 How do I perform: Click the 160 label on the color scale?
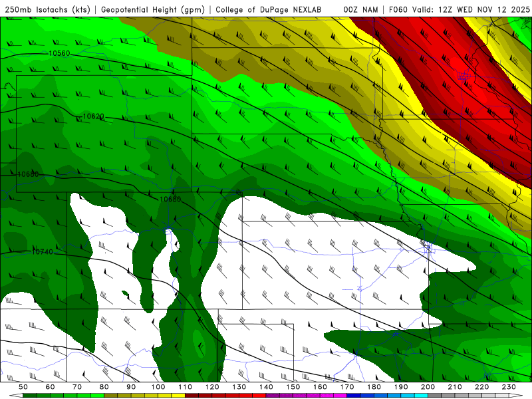pyautogui.click(x=320, y=387)
